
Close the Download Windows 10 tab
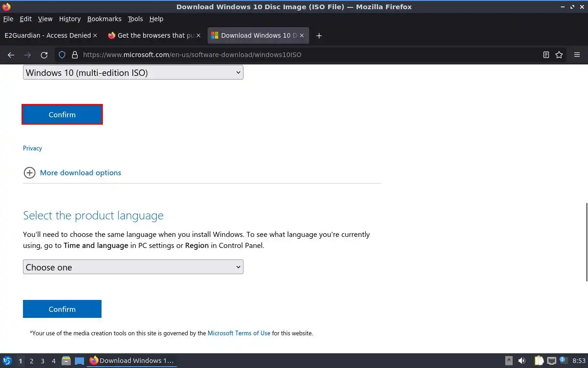click(x=302, y=35)
